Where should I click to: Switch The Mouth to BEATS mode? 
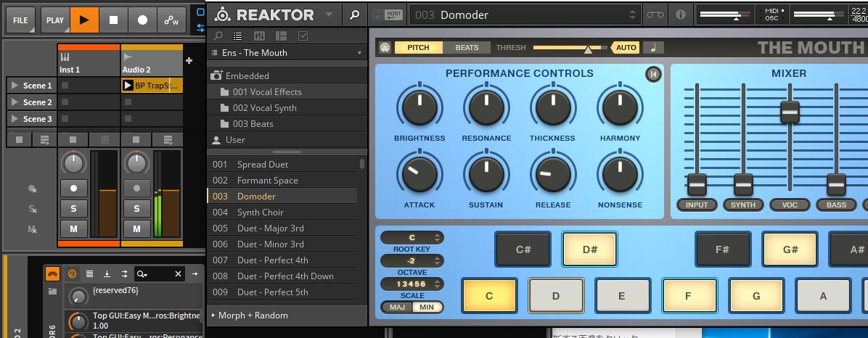pos(467,48)
